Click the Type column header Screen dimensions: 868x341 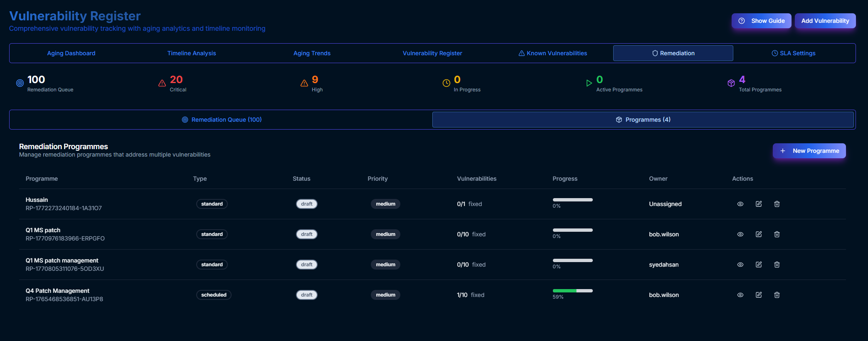click(x=200, y=179)
